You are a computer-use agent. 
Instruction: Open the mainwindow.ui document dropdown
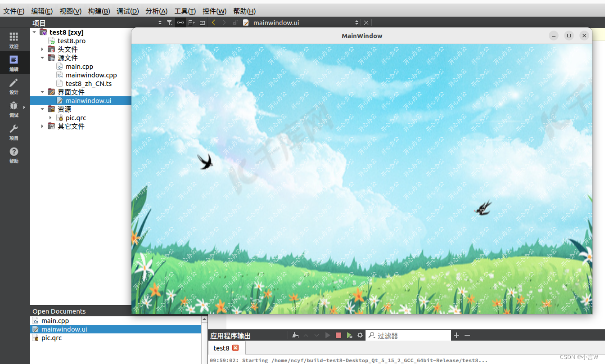coord(357,22)
